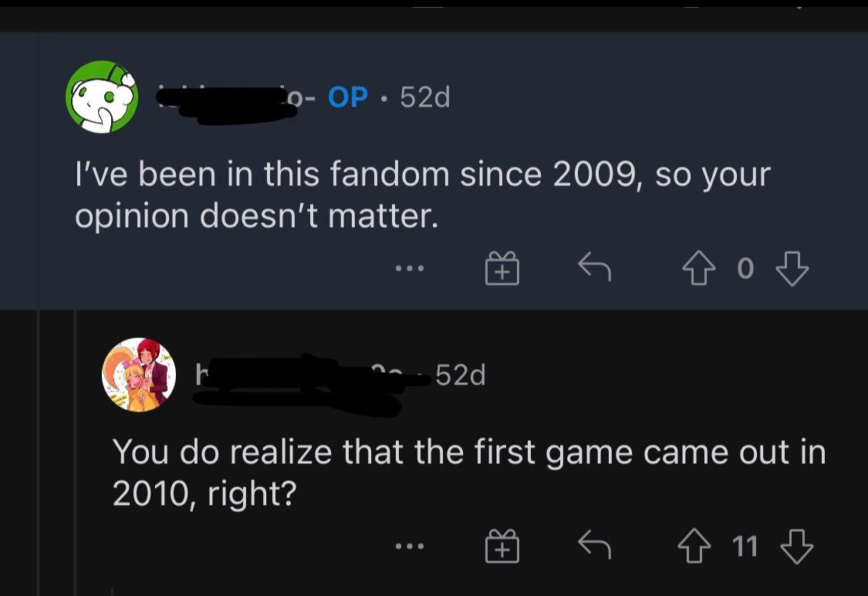The image size is (868, 596).
Task: Click the blue OP badge
Action: [x=348, y=97]
